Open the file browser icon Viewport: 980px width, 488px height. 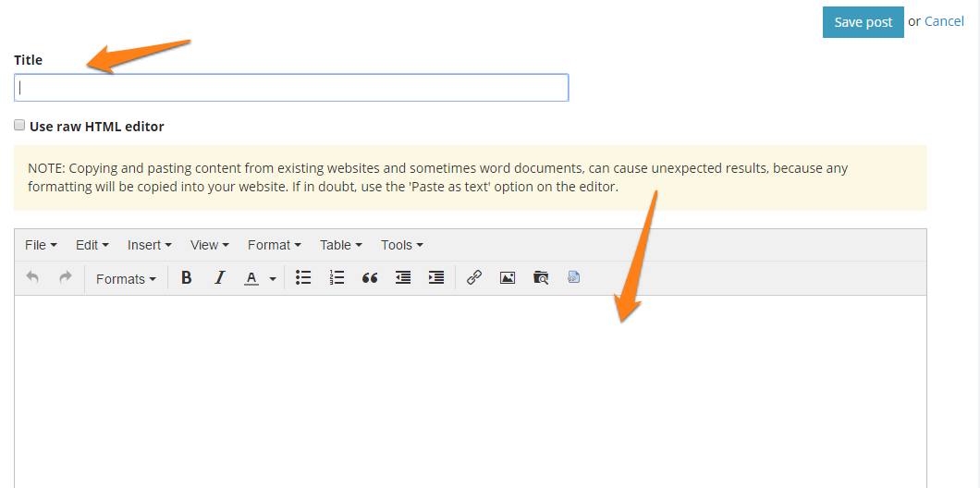click(541, 277)
